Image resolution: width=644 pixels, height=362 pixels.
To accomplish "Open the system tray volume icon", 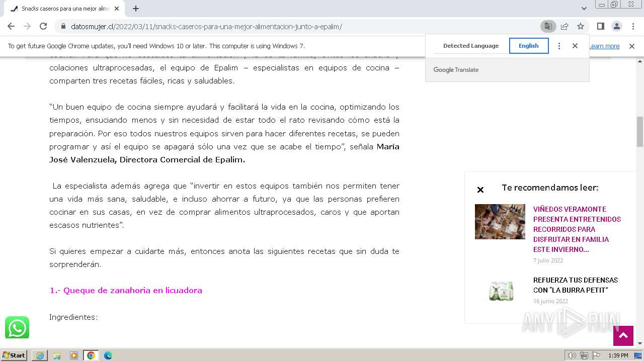I will point(572,355).
